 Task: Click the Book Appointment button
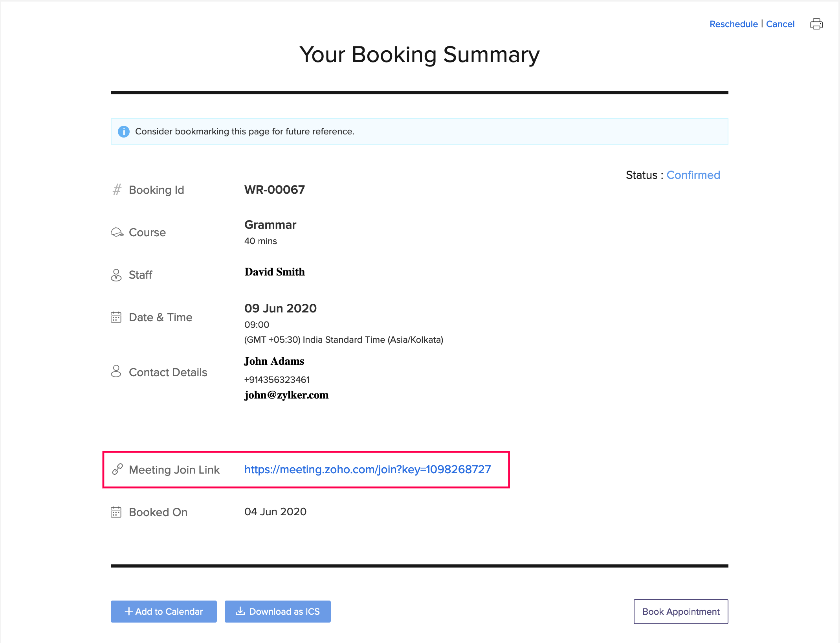pos(680,612)
